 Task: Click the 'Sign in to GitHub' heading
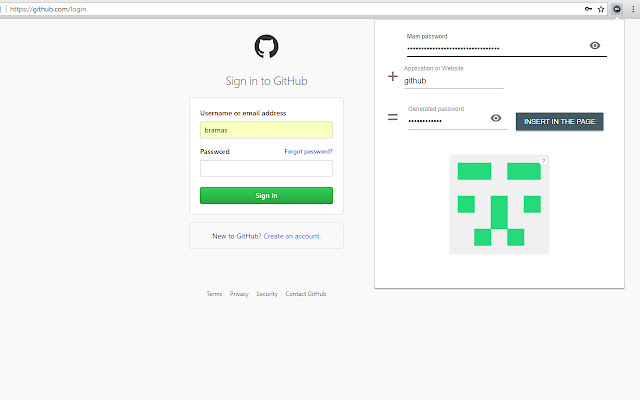tap(267, 81)
